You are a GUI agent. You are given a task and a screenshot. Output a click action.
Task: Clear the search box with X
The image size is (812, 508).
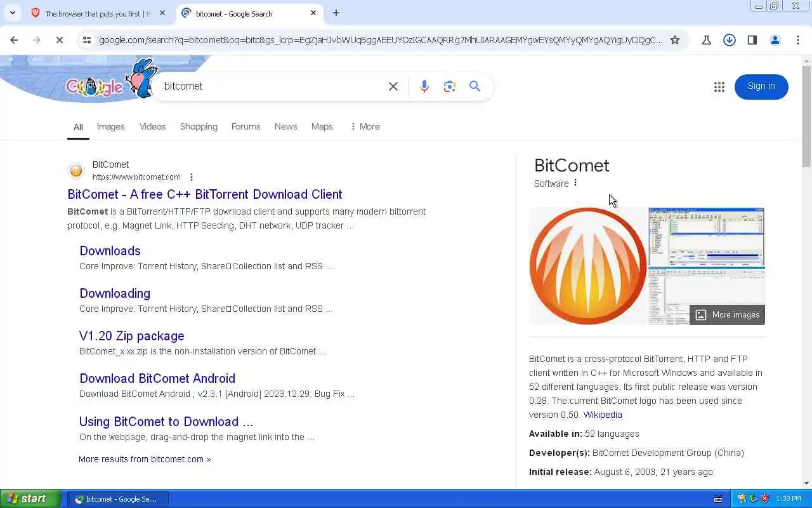393,86
